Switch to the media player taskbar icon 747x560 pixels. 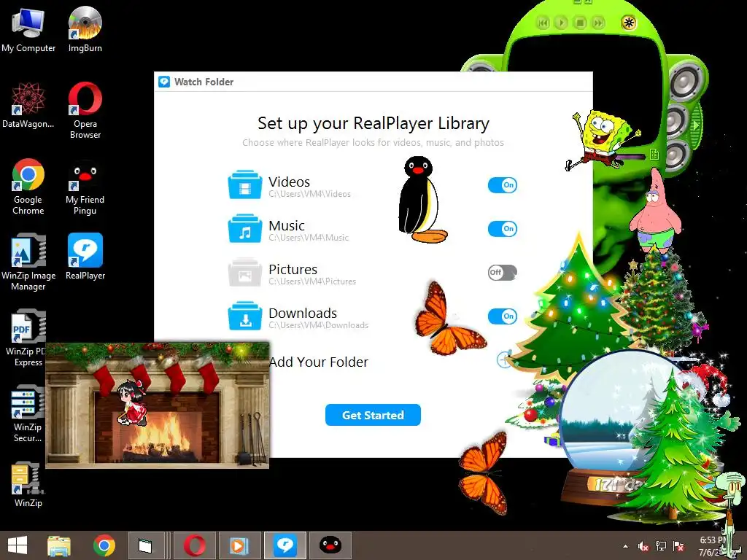click(239, 545)
